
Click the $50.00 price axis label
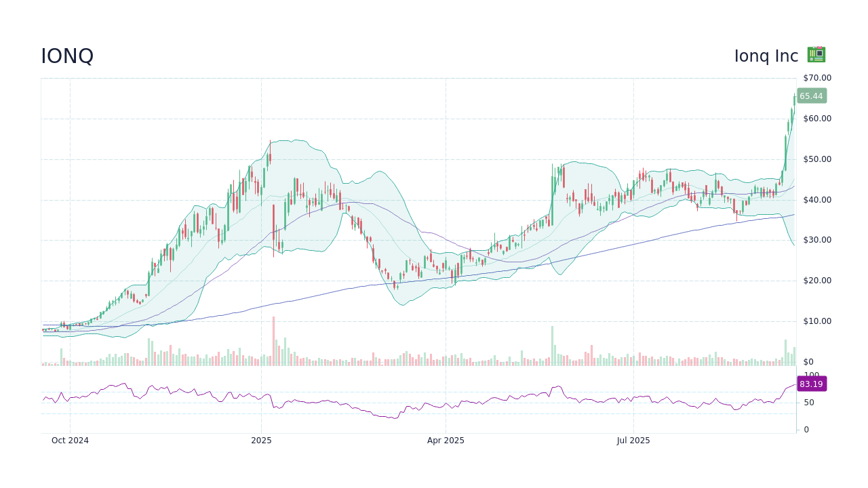tap(817, 159)
